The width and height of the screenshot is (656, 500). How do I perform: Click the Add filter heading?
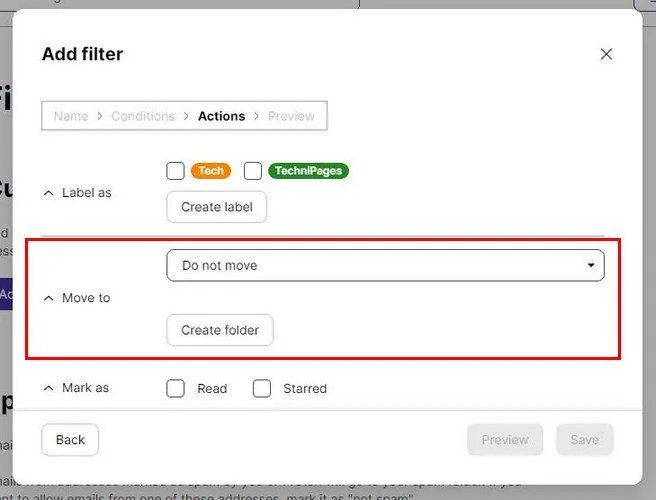coord(82,54)
